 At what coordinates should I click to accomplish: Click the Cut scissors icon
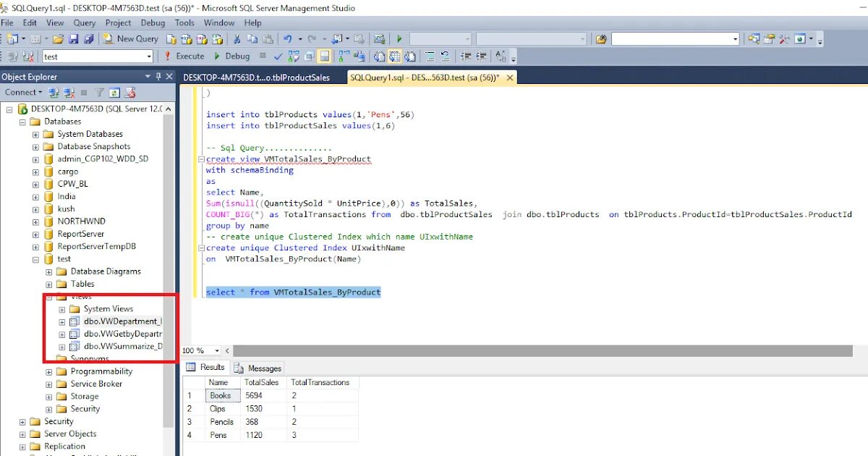pyautogui.click(x=237, y=39)
